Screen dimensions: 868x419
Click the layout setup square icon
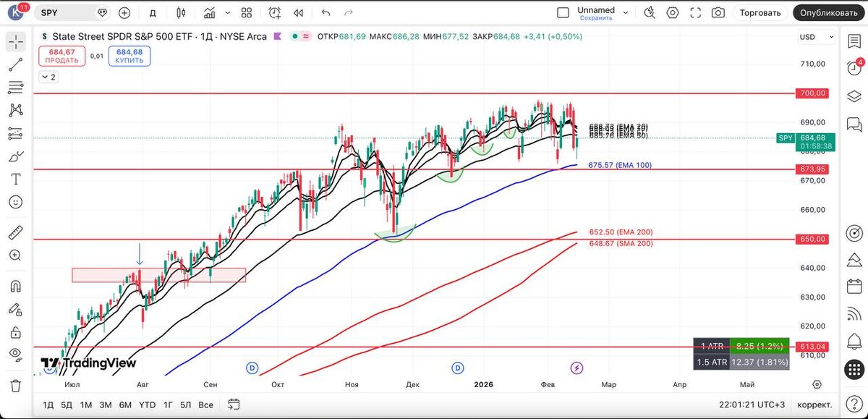pyautogui.click(x=563, y=12)
